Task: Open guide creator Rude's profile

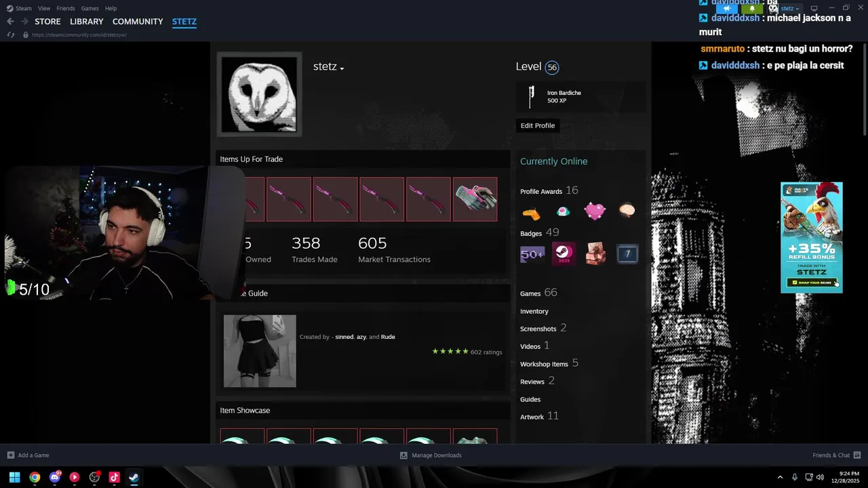Action: pyautogui.click(x=388, y=337)
